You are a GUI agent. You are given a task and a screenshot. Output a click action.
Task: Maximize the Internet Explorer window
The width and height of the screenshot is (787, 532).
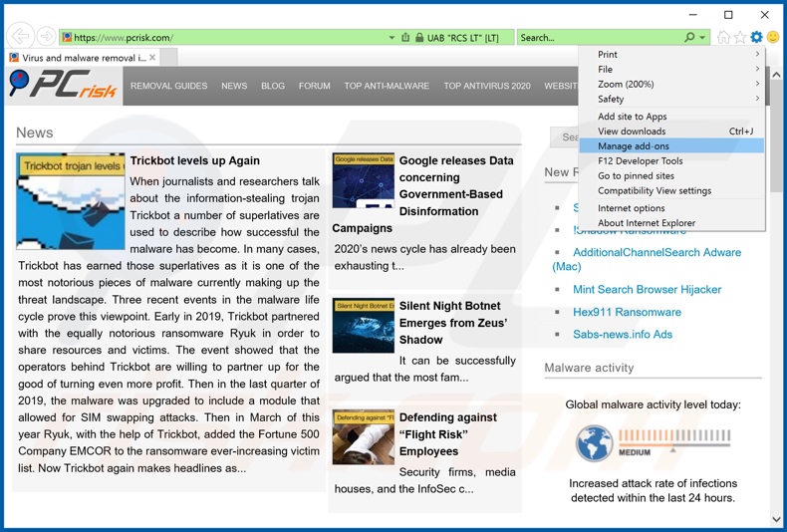(728, 15)
